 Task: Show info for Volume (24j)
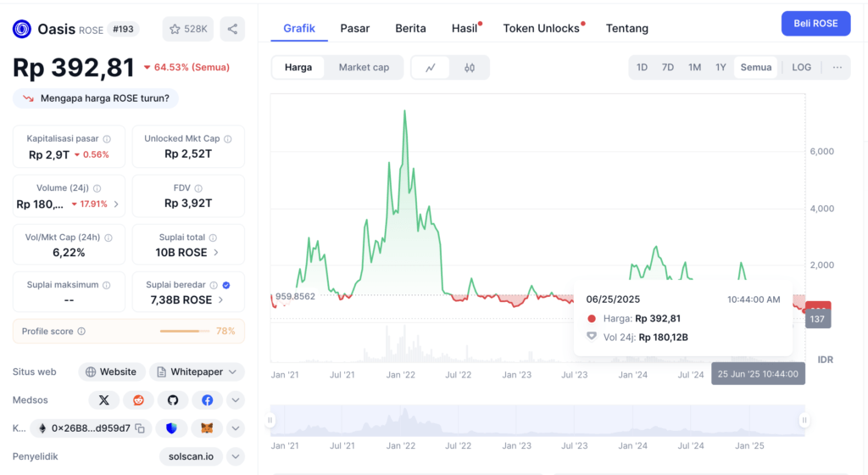[x=97, y=188]
